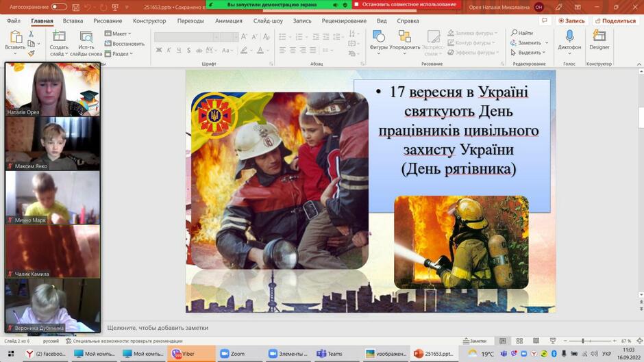Click Восстановить to reset the slide
Screen dimensions: 644x362
point(125,44)
